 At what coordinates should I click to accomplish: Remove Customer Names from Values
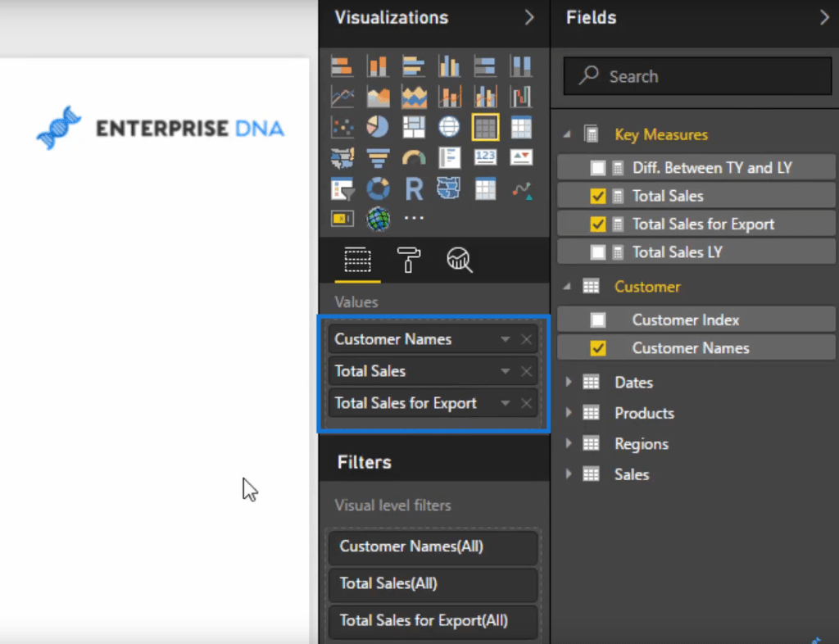527,339
